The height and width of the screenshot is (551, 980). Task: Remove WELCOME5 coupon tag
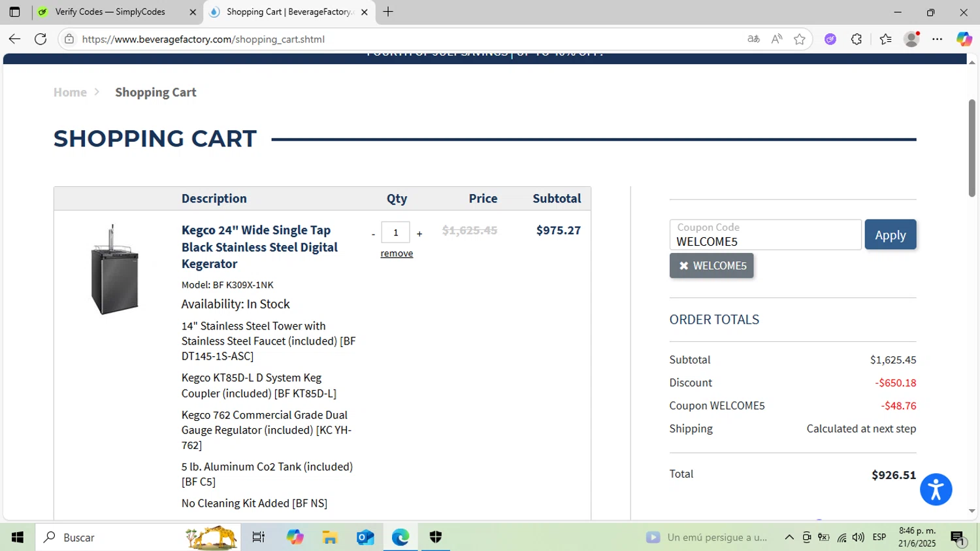click(711, 265)
